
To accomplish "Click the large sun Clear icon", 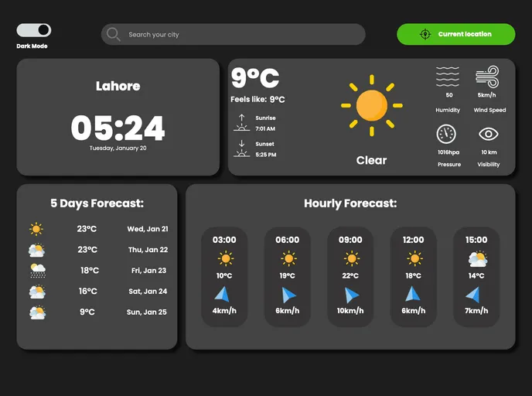I will (371, 105).
